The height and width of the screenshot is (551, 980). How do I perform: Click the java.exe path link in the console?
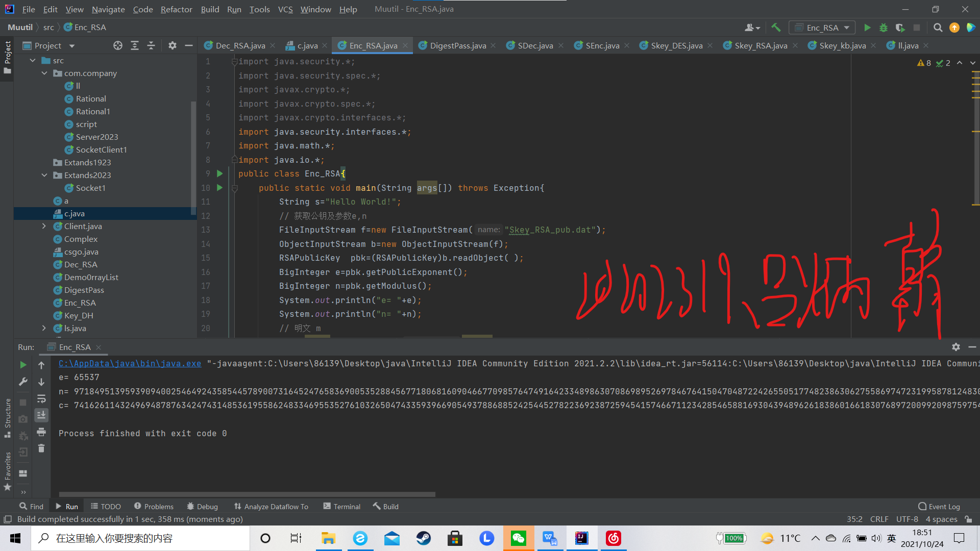[130, 363]
